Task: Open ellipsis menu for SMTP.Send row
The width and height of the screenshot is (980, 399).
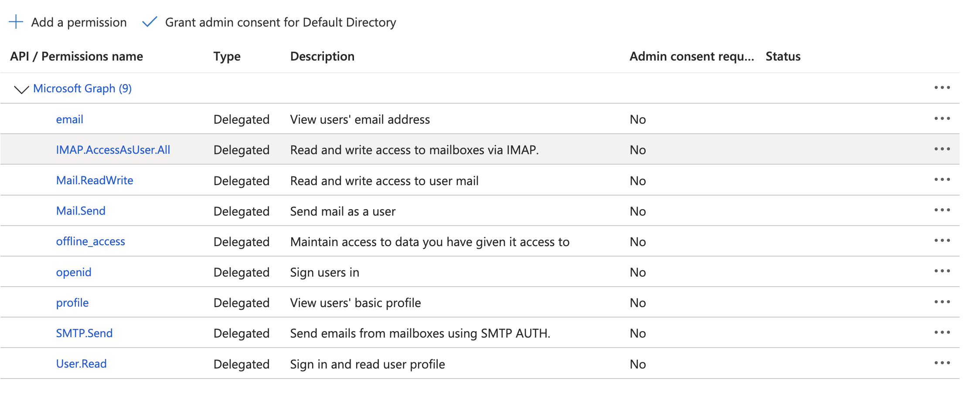Action: (942, 333)
